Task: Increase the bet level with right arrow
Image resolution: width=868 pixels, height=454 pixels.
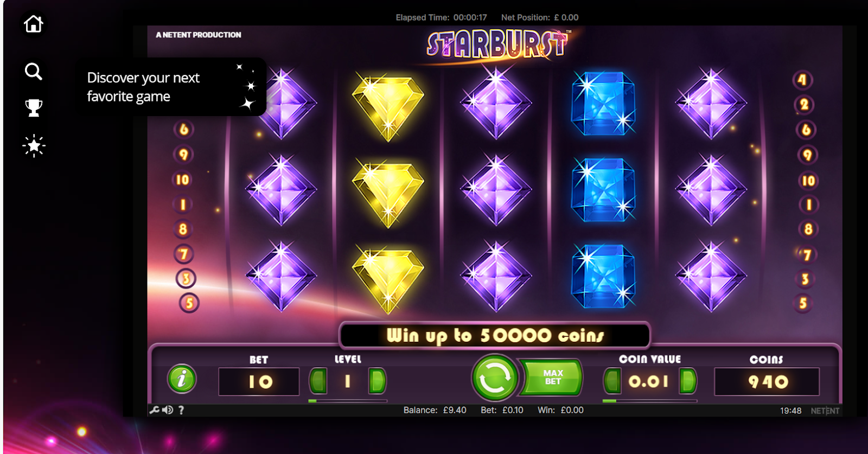Action: (x=377, y=381)
